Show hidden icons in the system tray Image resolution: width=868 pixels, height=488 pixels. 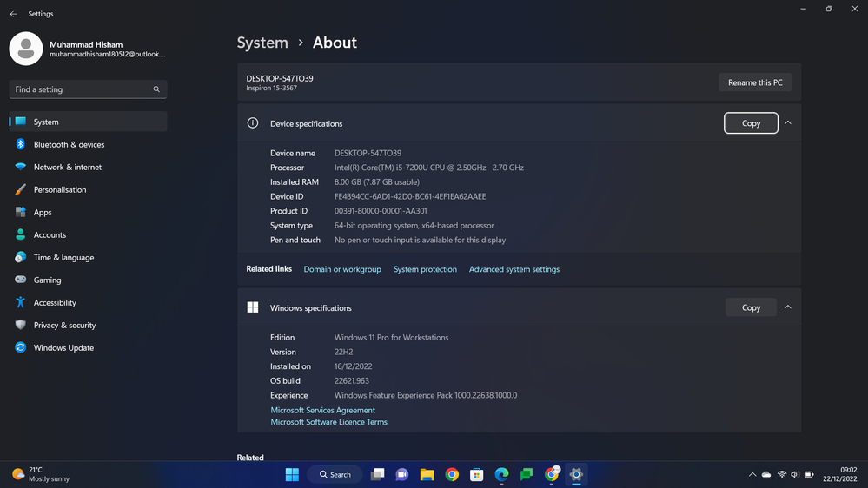coord(752,475)
